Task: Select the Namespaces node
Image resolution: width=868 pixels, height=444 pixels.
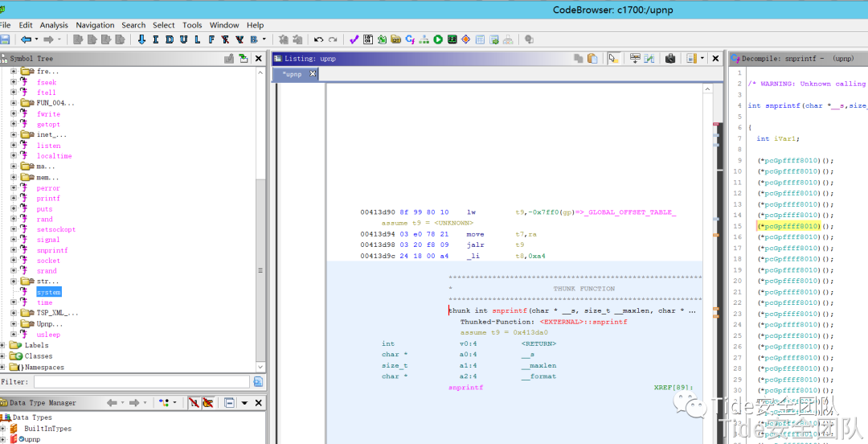Action: pos(44,367)
